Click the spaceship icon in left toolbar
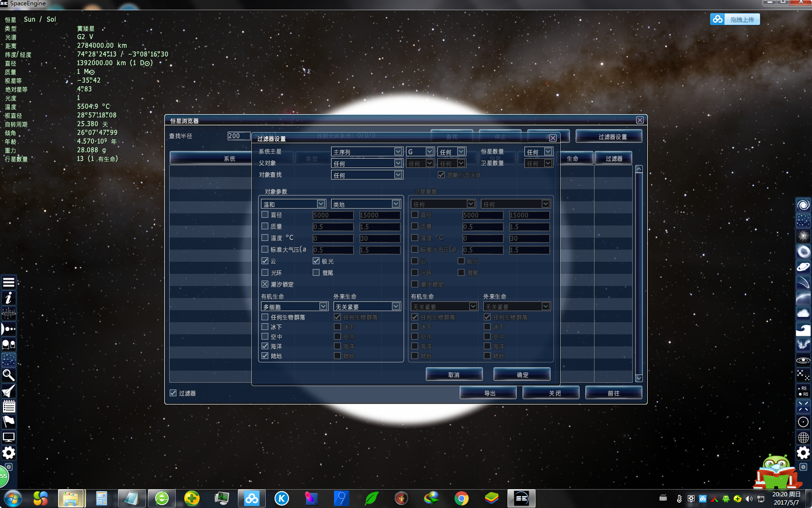The image size is (812, 508). click(x=9, y=391)
